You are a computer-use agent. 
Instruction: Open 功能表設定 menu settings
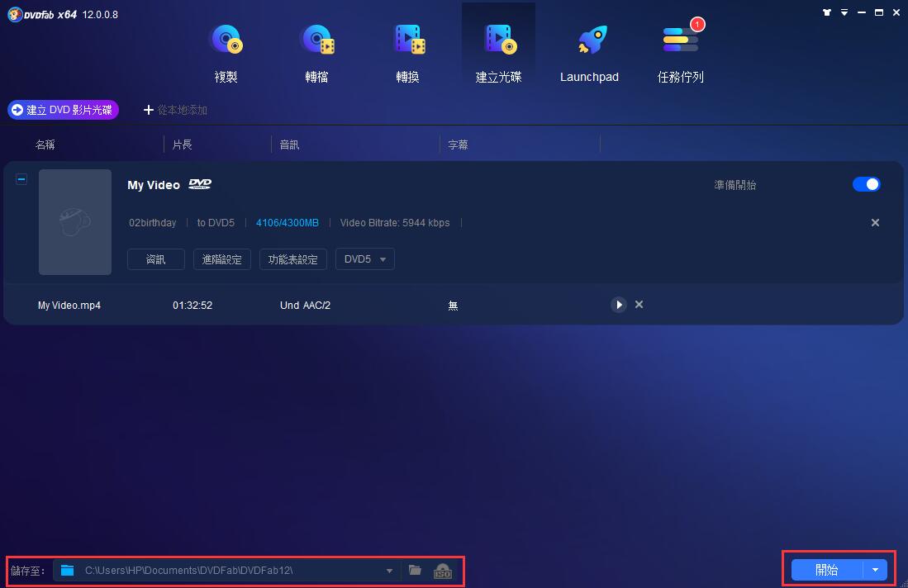point(293,259)
